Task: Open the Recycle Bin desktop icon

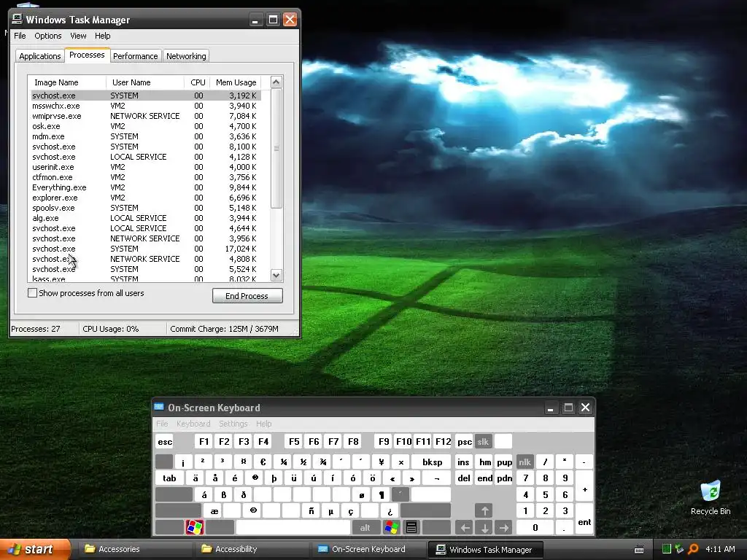Action: click(711, 497)
